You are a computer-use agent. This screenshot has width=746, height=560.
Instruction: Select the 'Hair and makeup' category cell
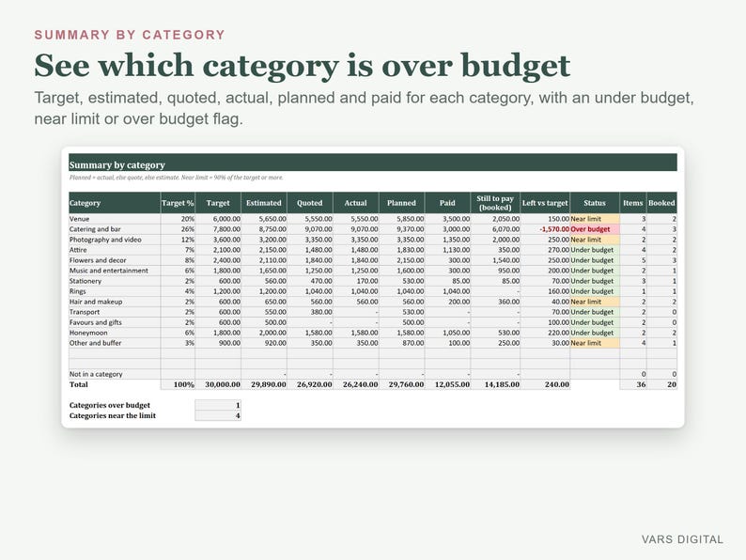click(x=115, y=302)
